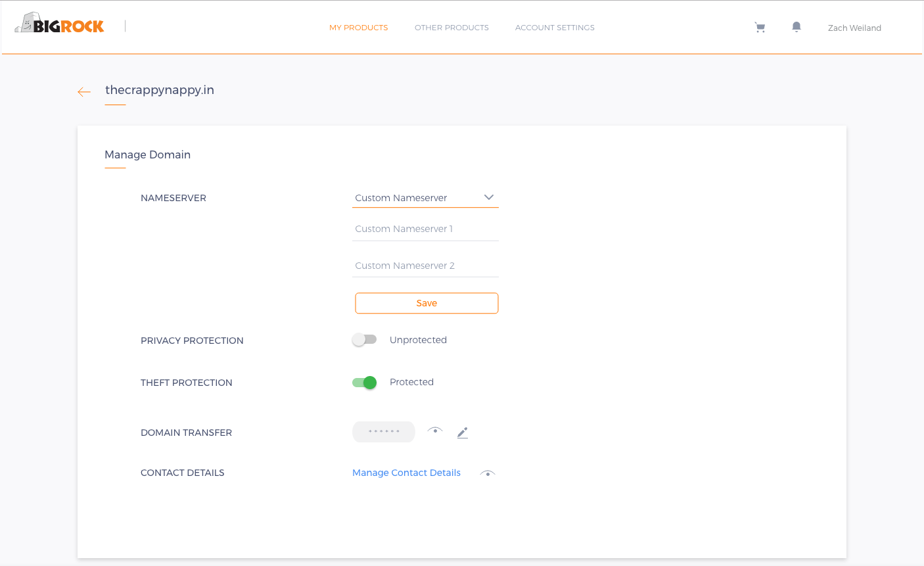
Task: Click the masked auth code field
Action: (x=384, y=432)
